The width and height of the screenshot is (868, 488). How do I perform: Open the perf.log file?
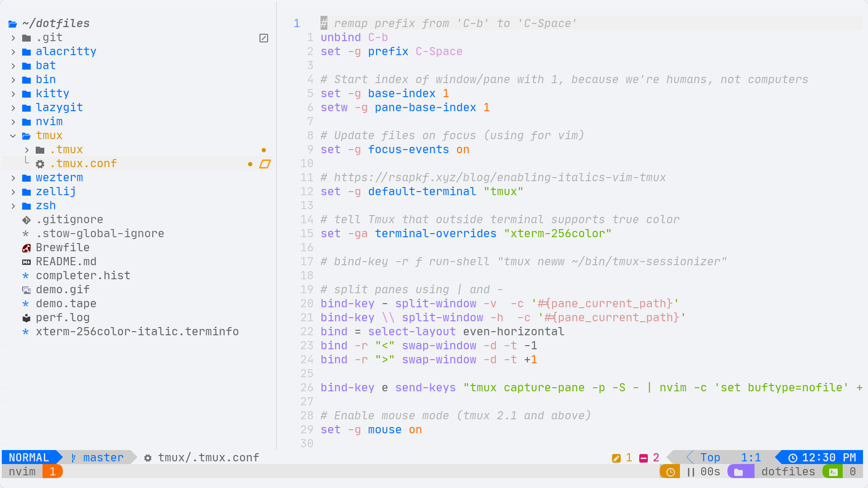(x=62, y=318)
